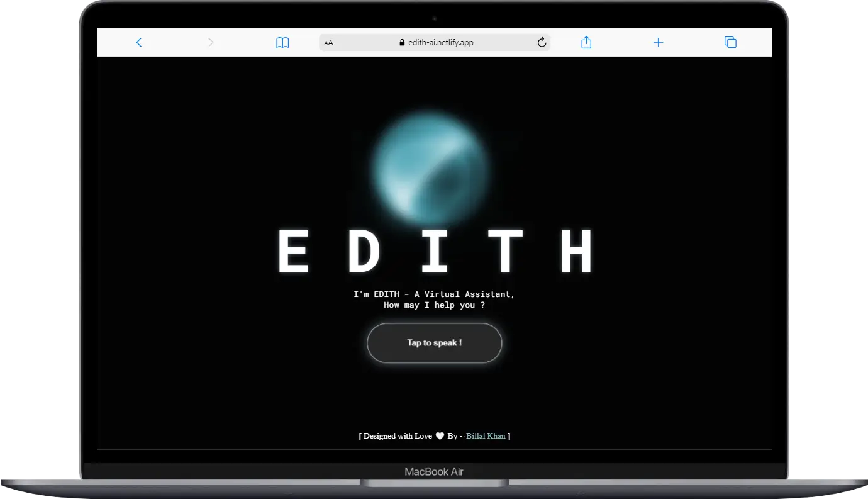Image resolution: width=868 pixels, height=499 pixels.
Task: Click the MacBook Air label
Action: [434, 472]
